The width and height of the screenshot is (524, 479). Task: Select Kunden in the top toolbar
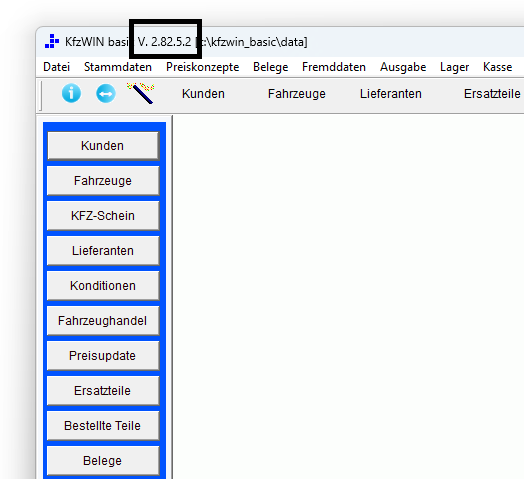click(x=203, y=94)
